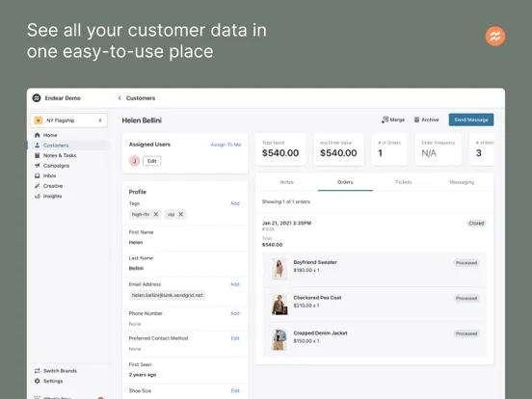Viewport: 532px width, 399px height.
Task: Switch to the Tickets tab
Action: pos(403,182)
